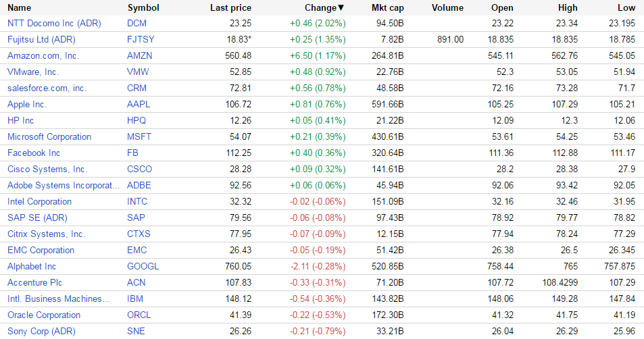Open NTT Docomo Inc (ADR) link
The image size is (644, 339).
(x=53, y=23)
